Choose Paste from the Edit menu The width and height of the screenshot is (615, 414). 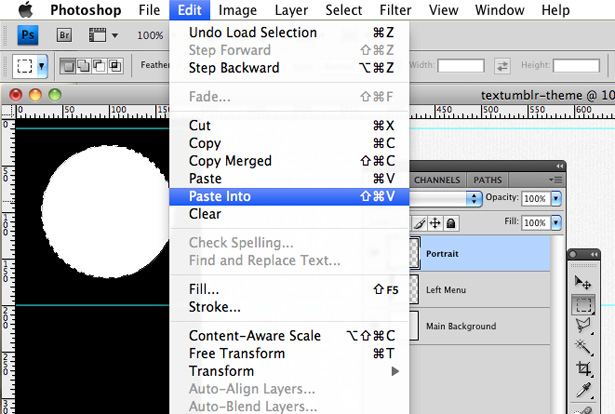[289, 178]
